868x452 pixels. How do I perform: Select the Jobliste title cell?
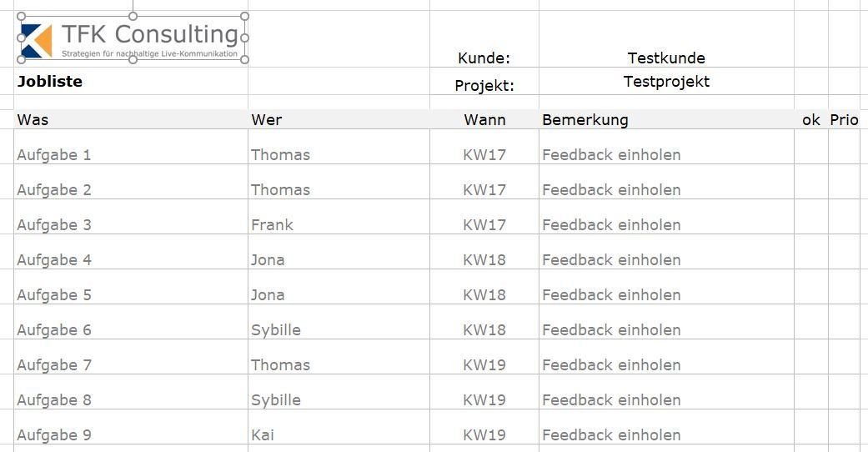click(x=131, y=81)
